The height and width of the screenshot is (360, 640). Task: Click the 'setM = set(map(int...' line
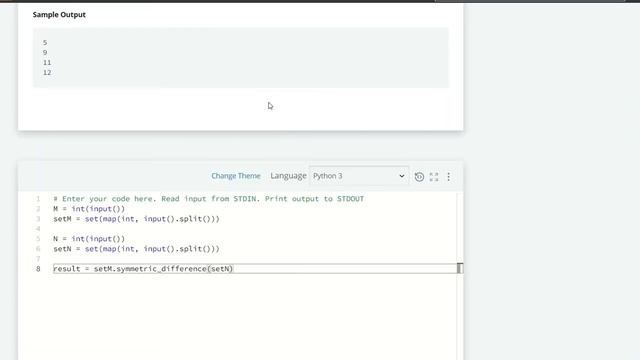136,219
